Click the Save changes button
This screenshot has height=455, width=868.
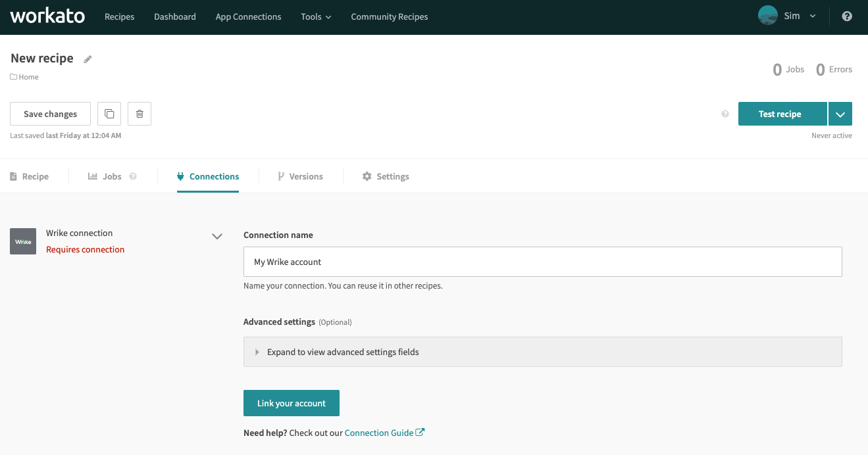point(50,114)
